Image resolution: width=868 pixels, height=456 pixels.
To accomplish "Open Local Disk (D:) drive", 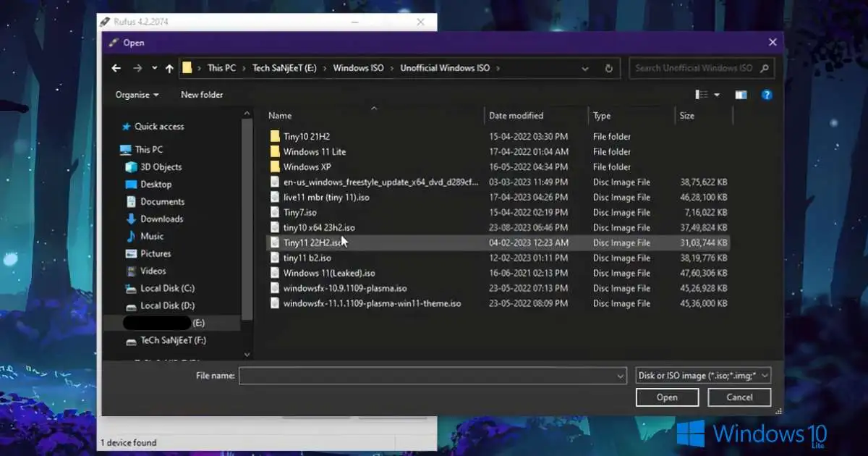I will click(x=168, y=306).
